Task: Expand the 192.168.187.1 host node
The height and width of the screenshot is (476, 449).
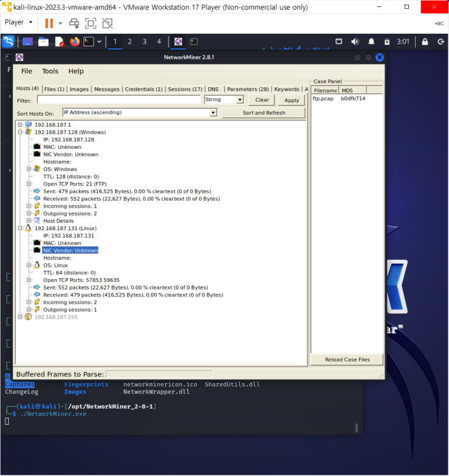Action: [x=20, y=124]
